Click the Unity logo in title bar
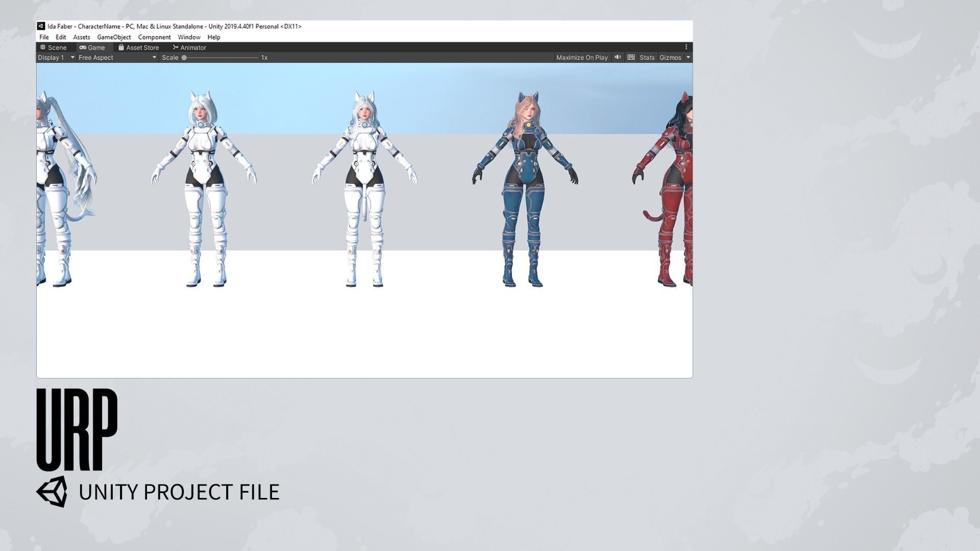The height and width of the screenshot is (551, 980). [x=41, y=26]
